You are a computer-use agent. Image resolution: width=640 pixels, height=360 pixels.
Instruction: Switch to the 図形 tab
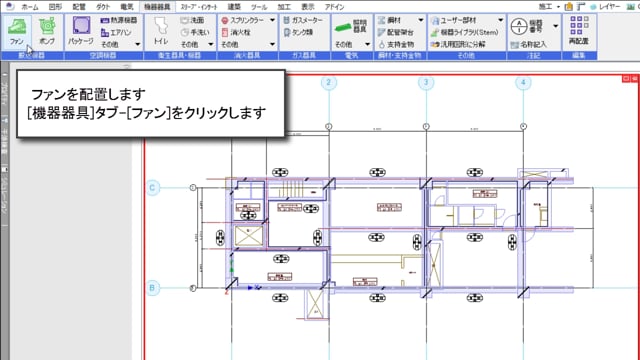tap(55, 7)
